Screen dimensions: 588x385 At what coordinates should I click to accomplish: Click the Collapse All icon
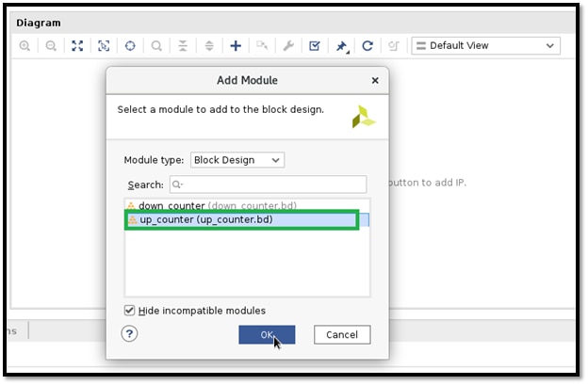point(183,46)
